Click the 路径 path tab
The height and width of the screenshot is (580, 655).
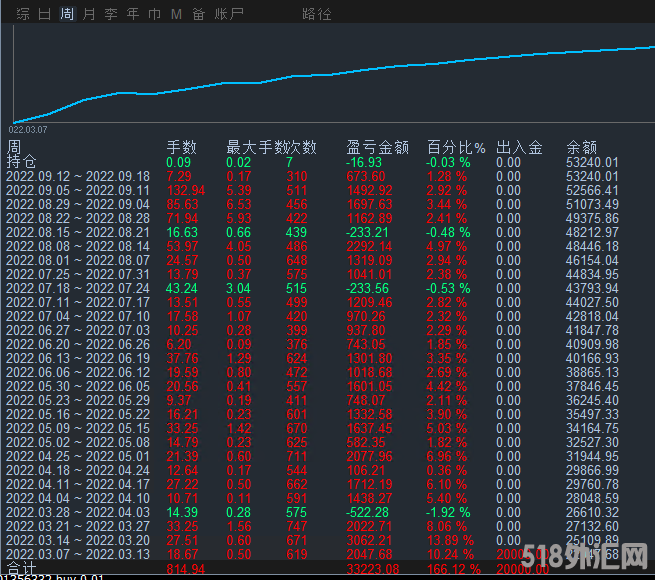[316, 14]
